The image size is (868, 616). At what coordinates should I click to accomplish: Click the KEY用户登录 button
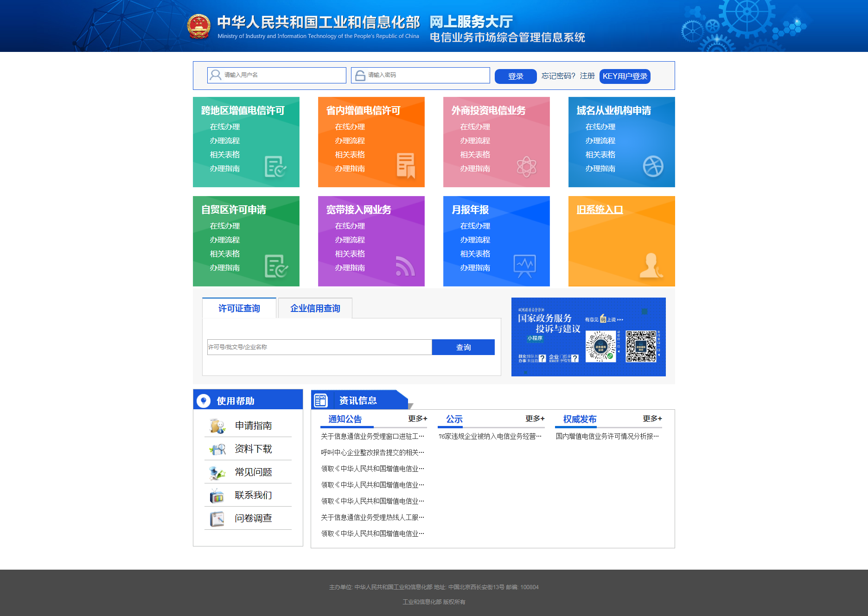pyautogui.click(x=625, y=76)
